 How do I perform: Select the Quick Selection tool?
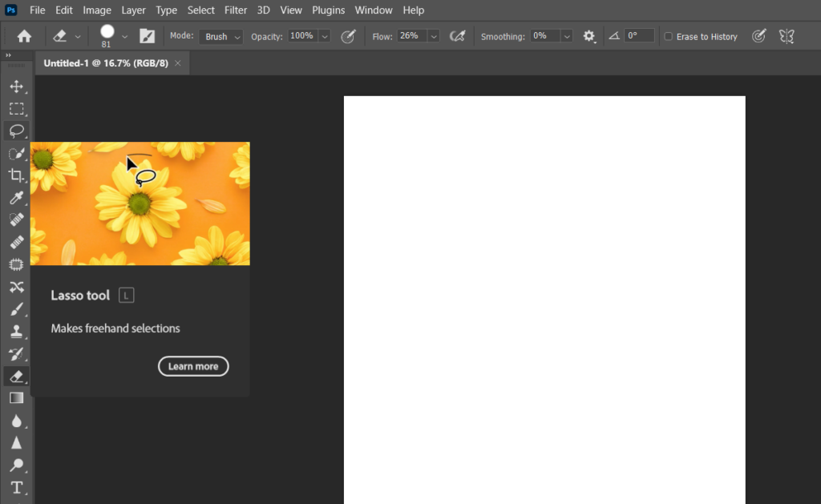click(16, 153)
